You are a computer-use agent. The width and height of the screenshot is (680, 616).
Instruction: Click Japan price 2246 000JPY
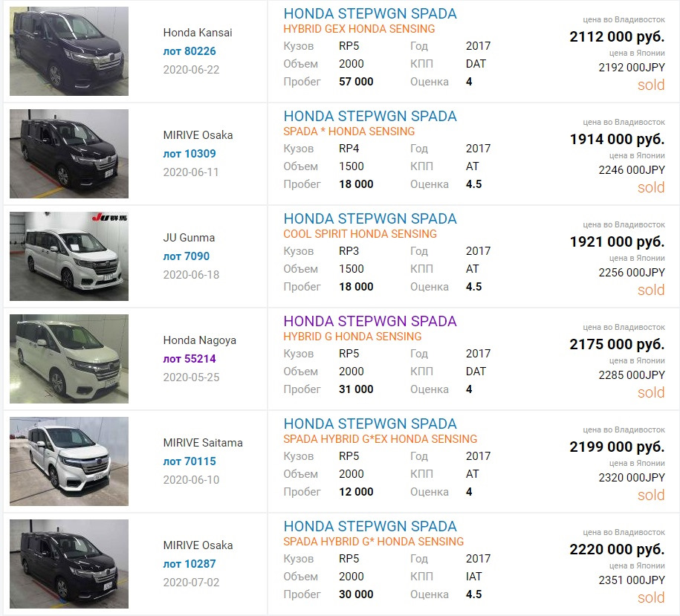[632, 170]
